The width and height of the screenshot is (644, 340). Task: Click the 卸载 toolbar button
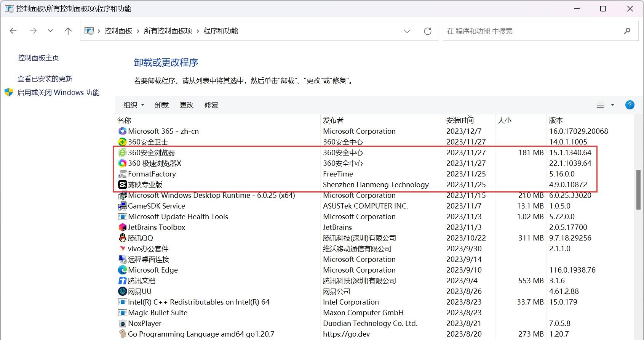click(x=162, y=105)
